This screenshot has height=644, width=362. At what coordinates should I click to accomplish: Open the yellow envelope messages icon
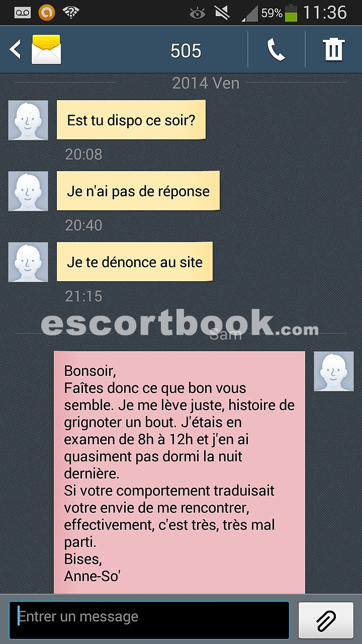[46, 49]
